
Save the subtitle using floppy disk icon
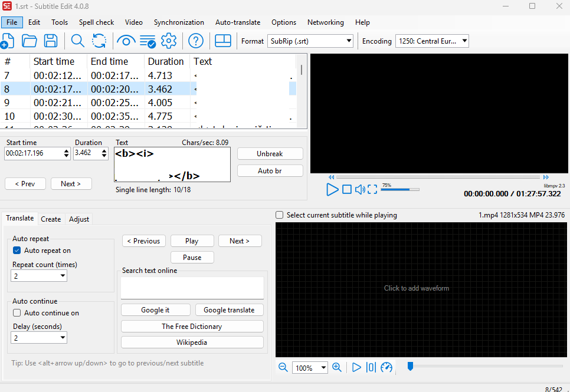pos(51,41)
